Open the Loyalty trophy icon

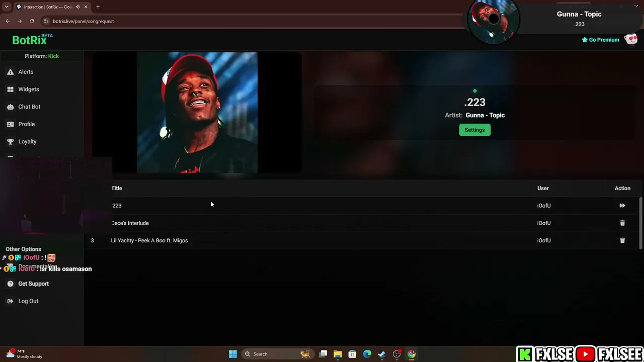[x=10, y=142]
